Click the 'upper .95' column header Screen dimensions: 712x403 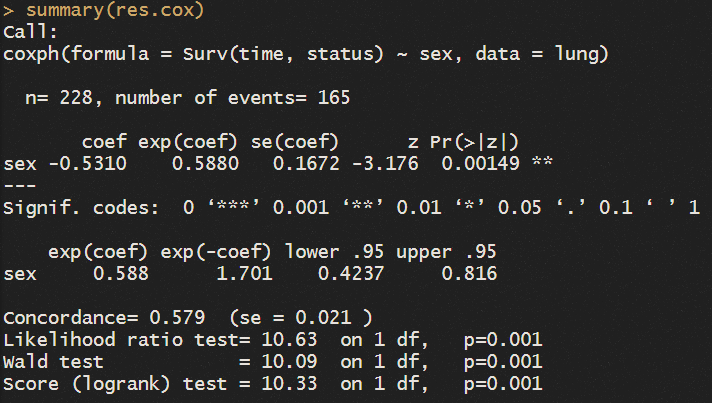click(446, 252)
